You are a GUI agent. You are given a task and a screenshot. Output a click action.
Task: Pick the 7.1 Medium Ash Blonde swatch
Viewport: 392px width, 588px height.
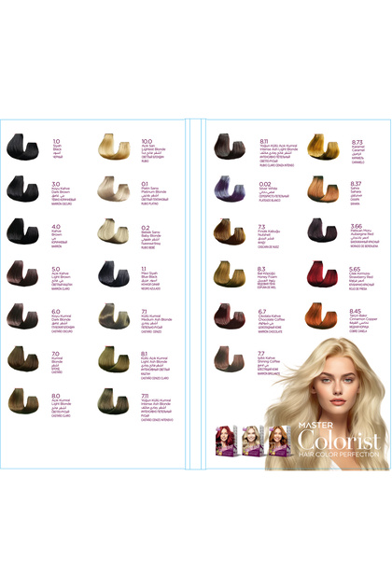click(x=114, y=316)
